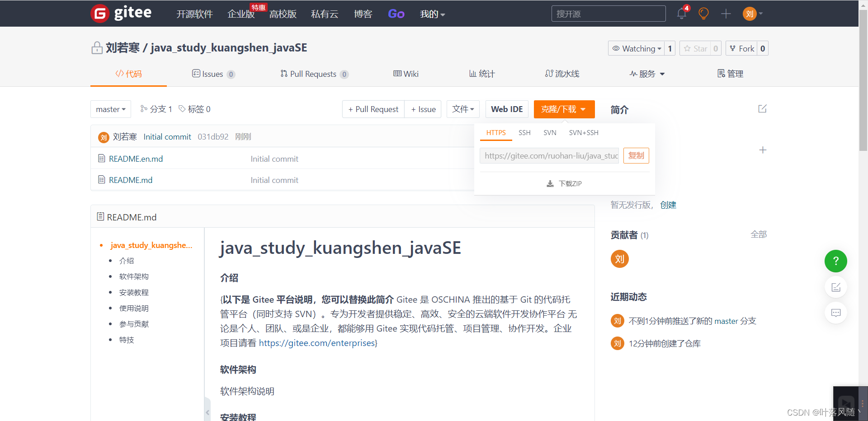Select the SVN+SSH clone tab
This screenshot has height=421, width=868.
tap(584, 133)
